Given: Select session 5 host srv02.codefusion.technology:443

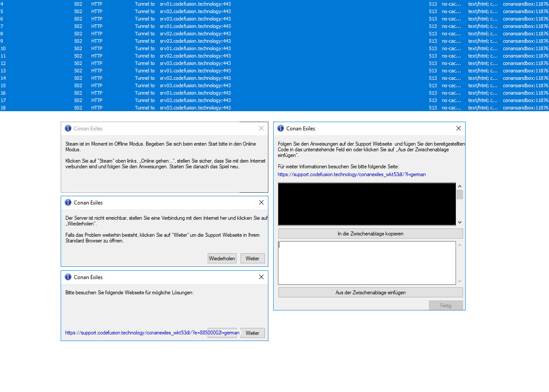Looking at the screenshot, I should (x=196, y=11).
